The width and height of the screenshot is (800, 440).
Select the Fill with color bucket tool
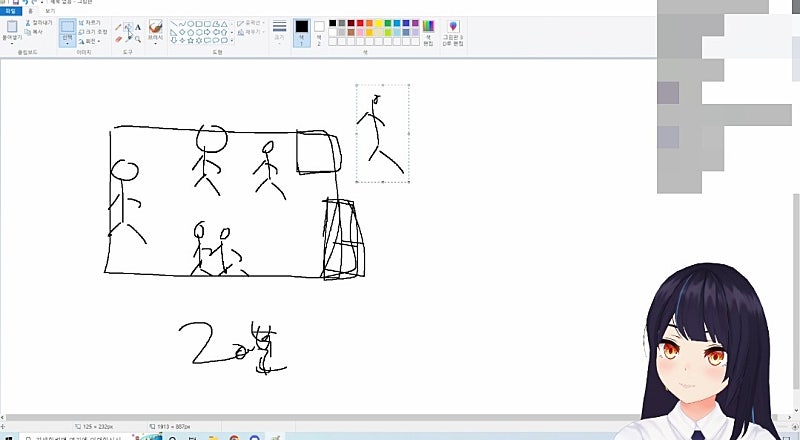coord(129,28)
